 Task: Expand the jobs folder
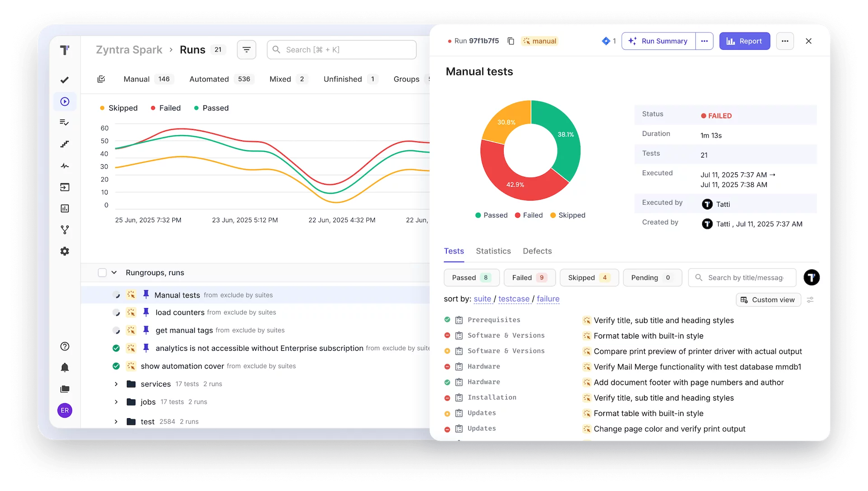click(x=116, y=402)
